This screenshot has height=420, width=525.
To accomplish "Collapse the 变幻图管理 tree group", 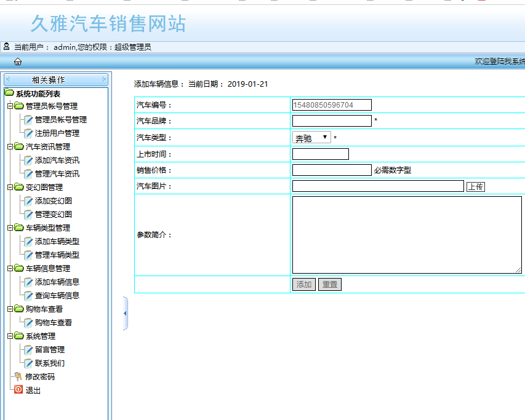I will tap(10, 188).
